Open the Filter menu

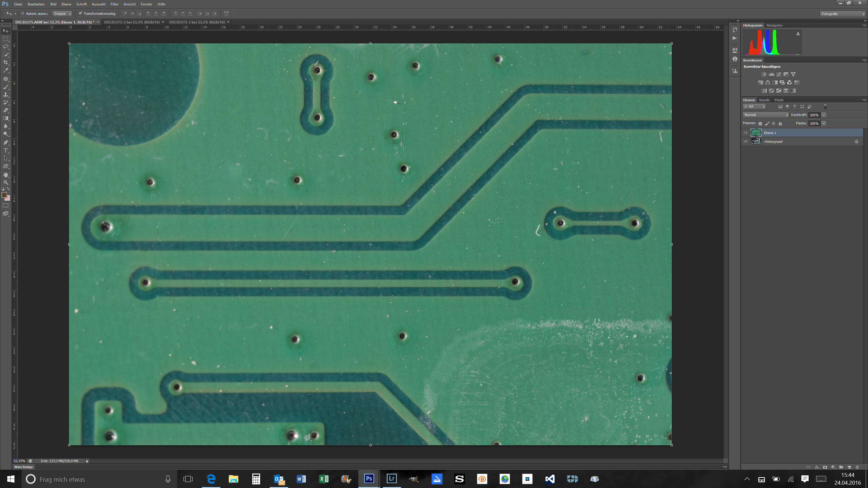tap(114, 4)
